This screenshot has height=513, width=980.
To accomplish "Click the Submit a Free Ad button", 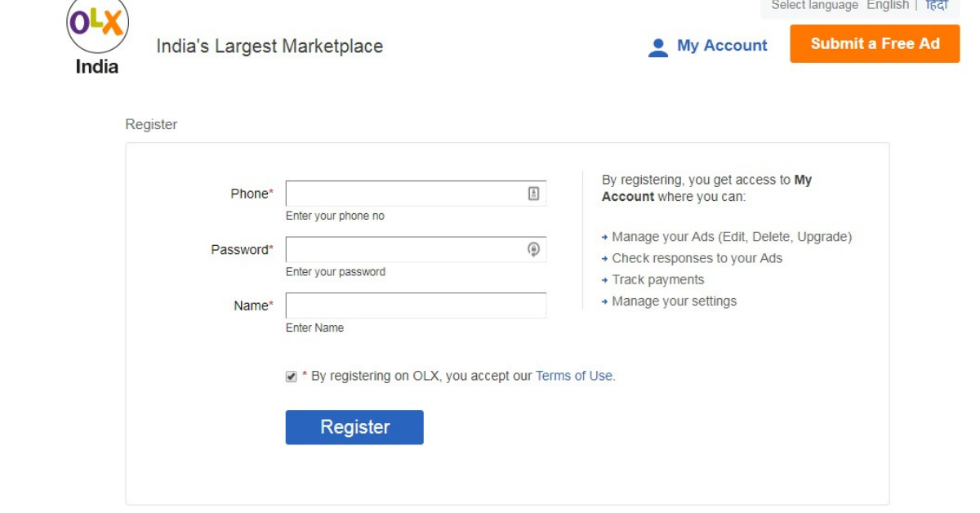I will [875, 44].
